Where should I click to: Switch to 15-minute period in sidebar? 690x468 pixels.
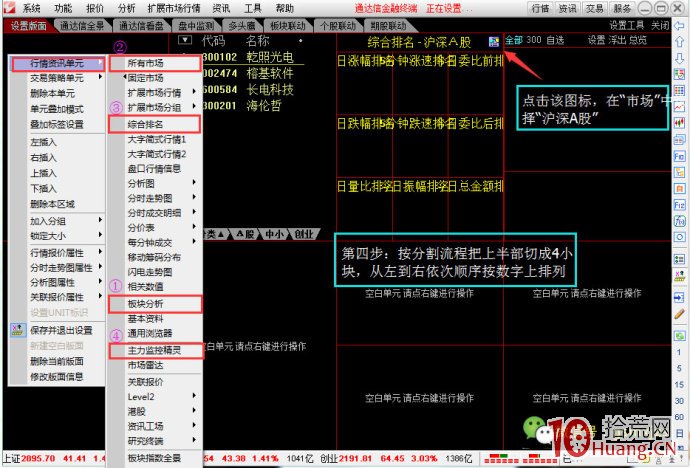[x=679, y=384]
